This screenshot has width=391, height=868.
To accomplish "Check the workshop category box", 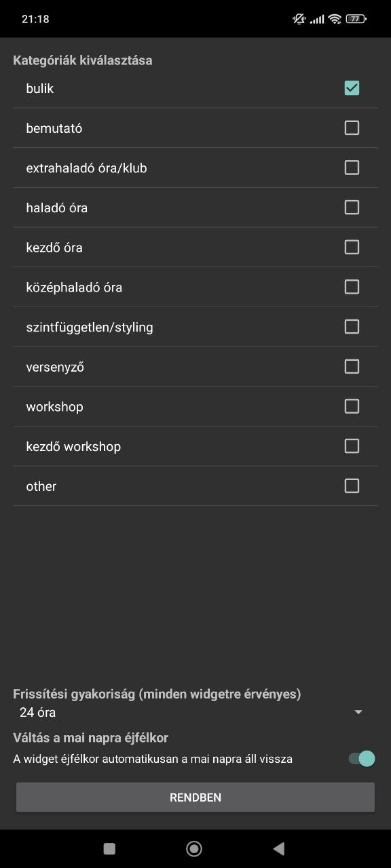I will (352, 406).
